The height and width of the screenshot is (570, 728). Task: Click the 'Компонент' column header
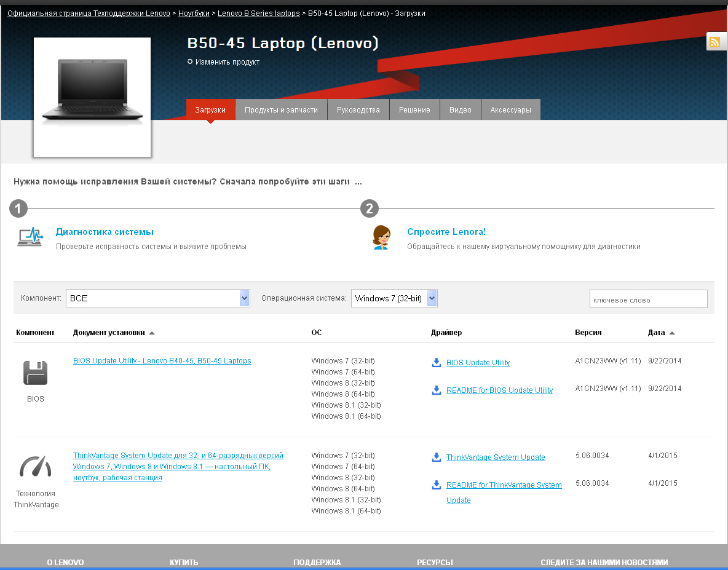[35, 332]
